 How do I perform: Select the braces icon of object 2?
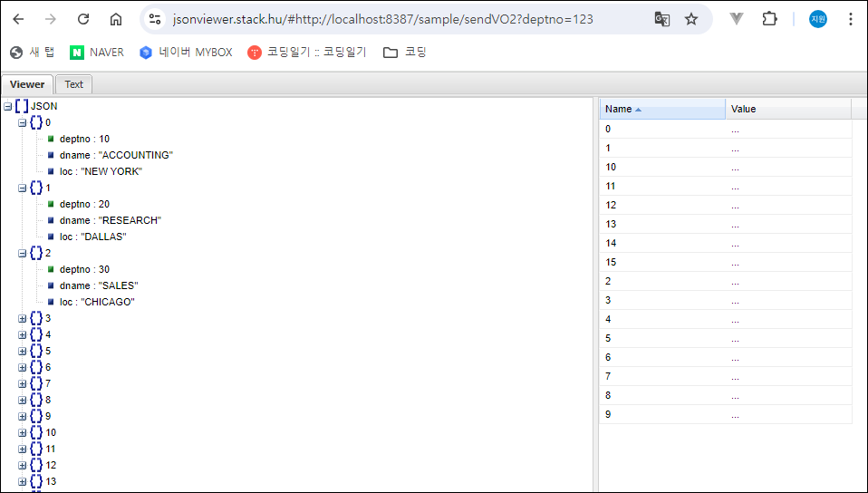pos(36,253)
